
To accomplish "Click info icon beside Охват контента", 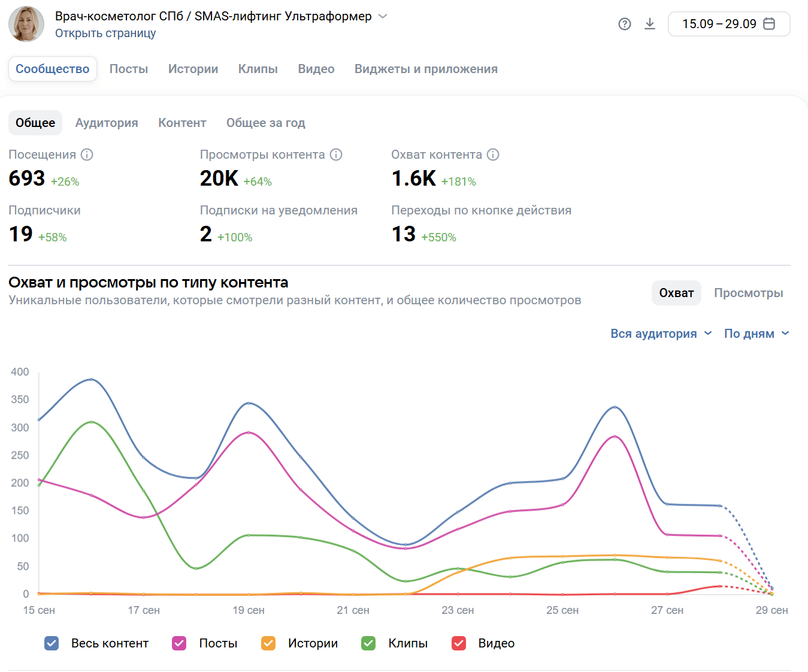I will 493,155.
